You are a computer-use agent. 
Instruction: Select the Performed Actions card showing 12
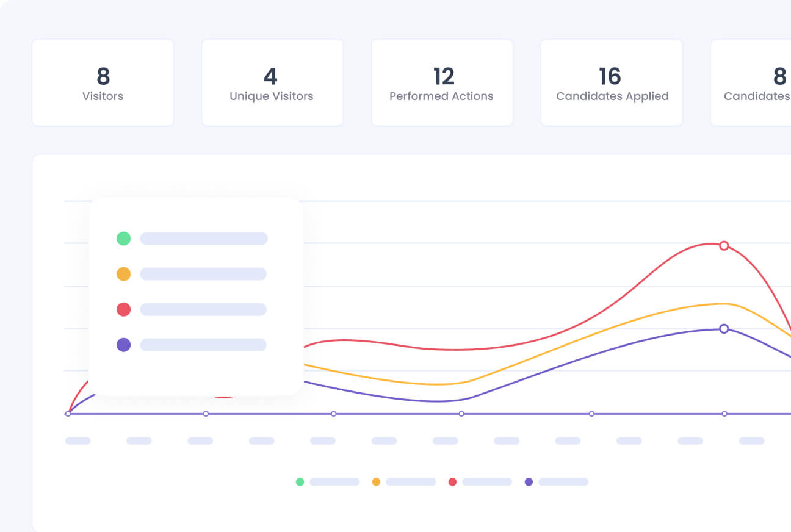(442, 83)
